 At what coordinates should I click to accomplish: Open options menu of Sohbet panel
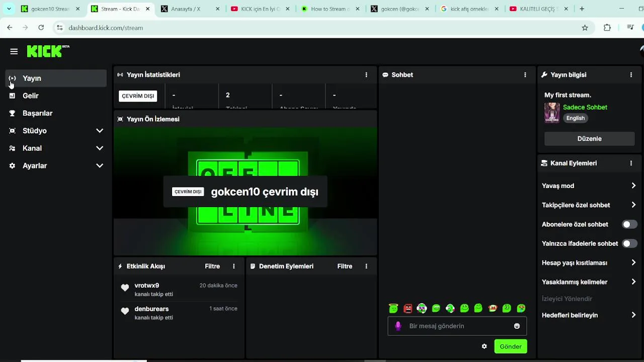(525, 75)
